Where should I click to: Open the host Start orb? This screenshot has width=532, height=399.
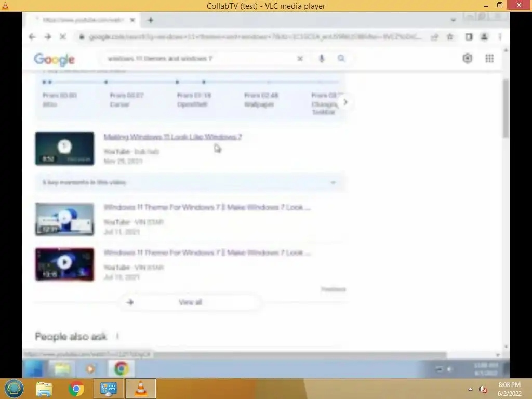coord(14,389)
